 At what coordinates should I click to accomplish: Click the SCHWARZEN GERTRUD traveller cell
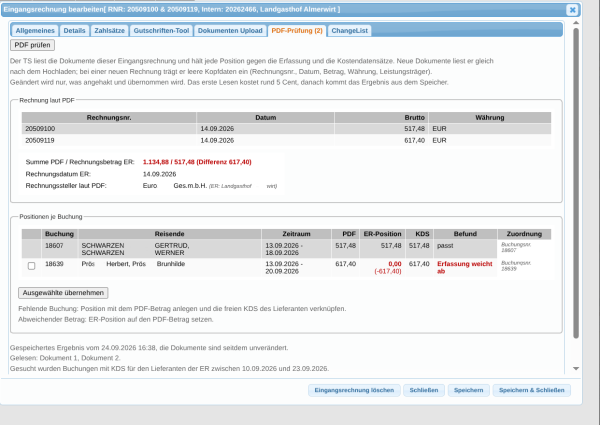click(170, 249)
